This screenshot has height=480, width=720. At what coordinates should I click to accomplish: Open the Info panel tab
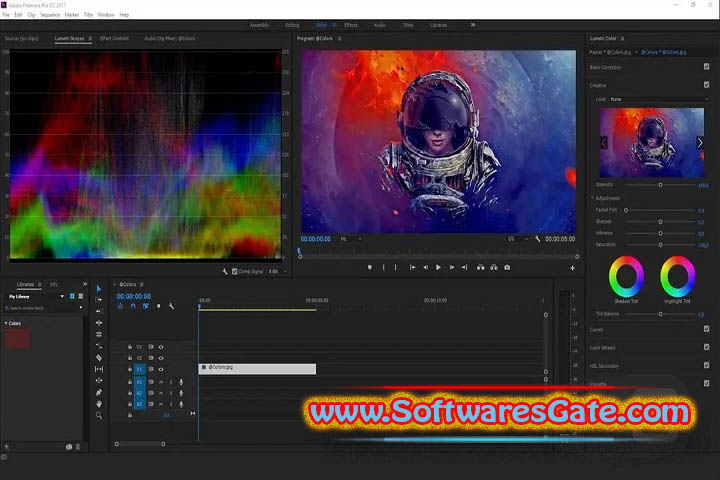coord(54,284)
